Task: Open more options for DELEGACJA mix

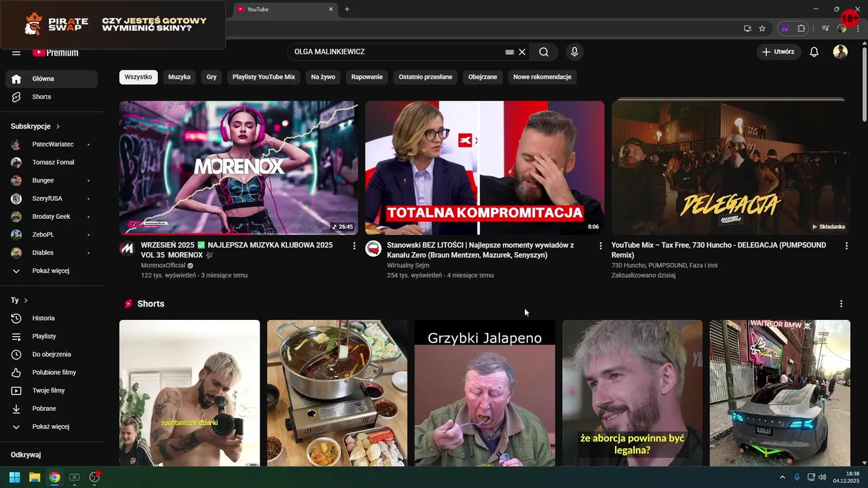Action: tap(846, 246)
